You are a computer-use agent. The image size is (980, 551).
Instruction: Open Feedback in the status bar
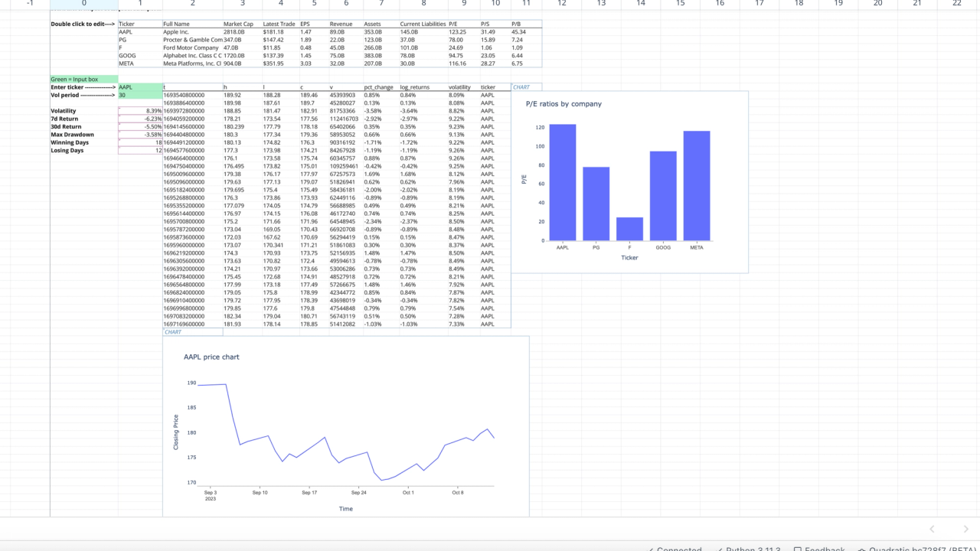819,549
